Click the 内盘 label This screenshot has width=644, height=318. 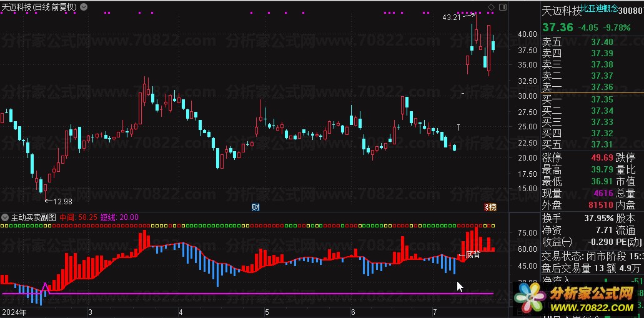pyautogui.click(x=626, y=204)
